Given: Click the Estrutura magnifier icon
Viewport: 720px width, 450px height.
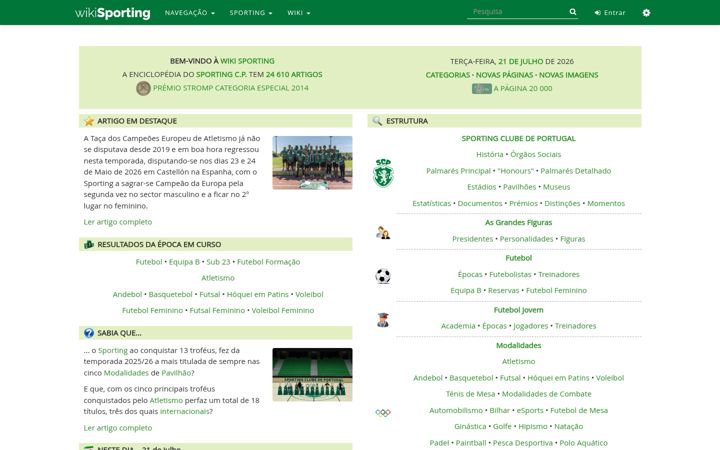Looking at the screenshot, I should tap(377, 121).
